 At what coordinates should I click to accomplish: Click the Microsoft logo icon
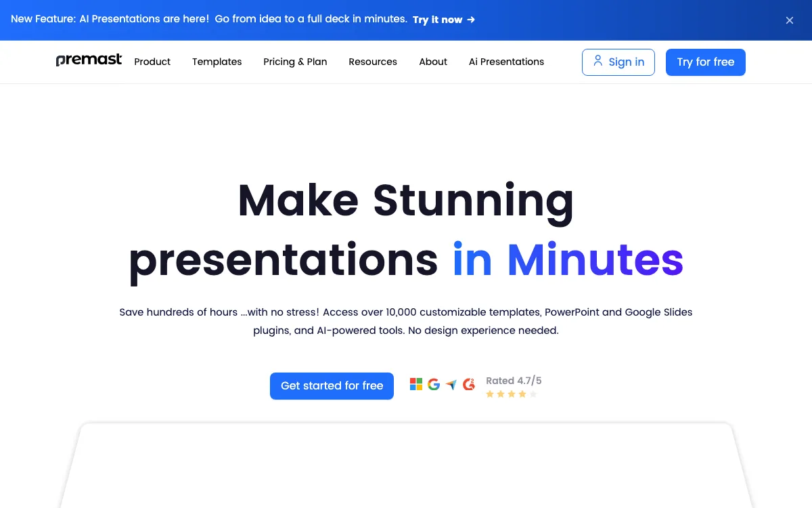416,384
